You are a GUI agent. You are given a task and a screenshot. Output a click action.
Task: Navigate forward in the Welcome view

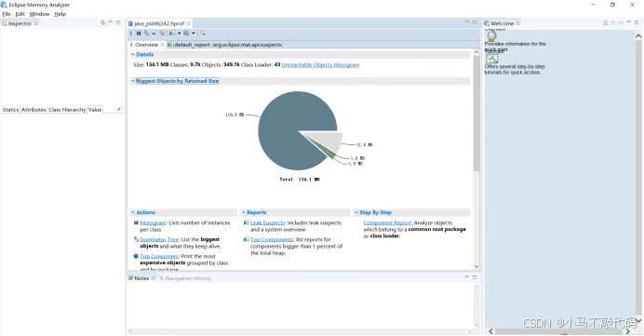(621, 22)
